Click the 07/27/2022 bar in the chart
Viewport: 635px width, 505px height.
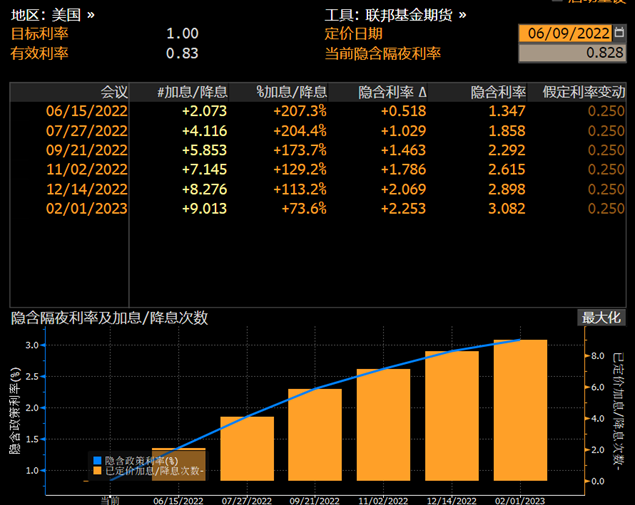[247, 448]
